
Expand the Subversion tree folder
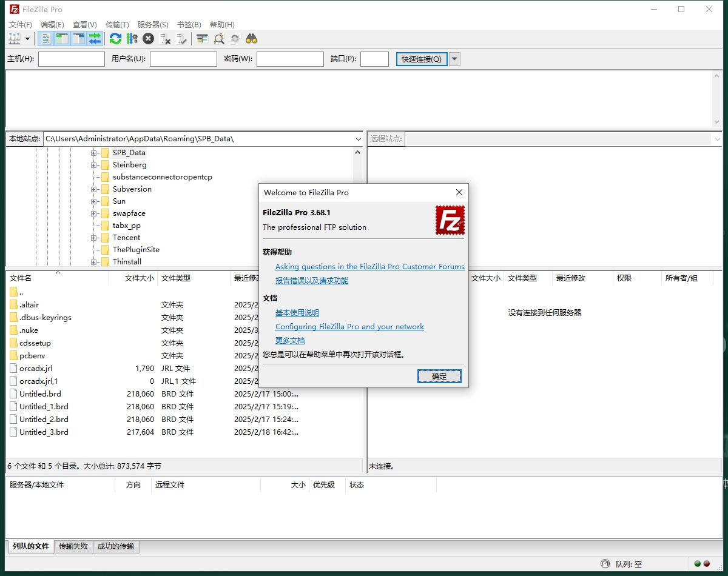pos(94,189)
